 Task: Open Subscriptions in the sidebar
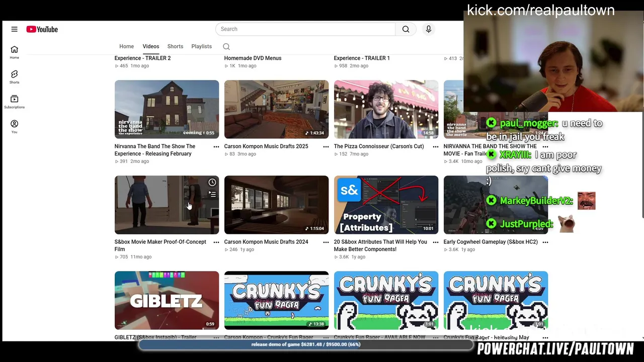point(14,102)
